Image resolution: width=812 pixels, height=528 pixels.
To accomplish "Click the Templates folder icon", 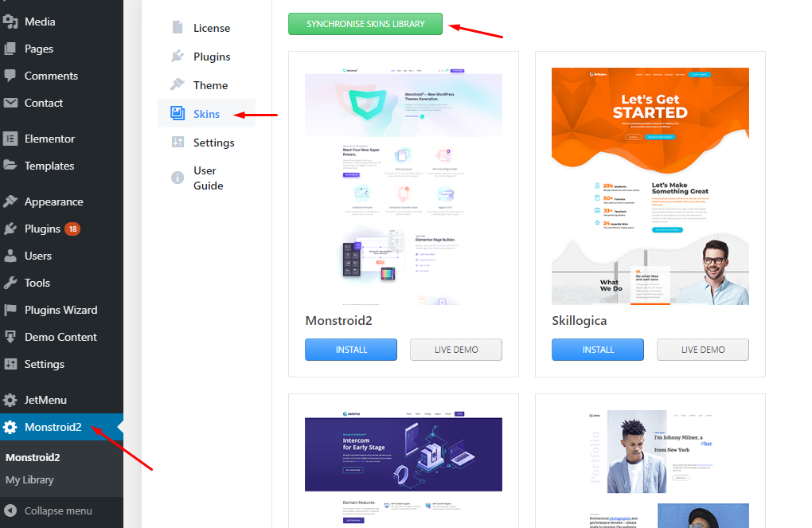I will [10, 166].
